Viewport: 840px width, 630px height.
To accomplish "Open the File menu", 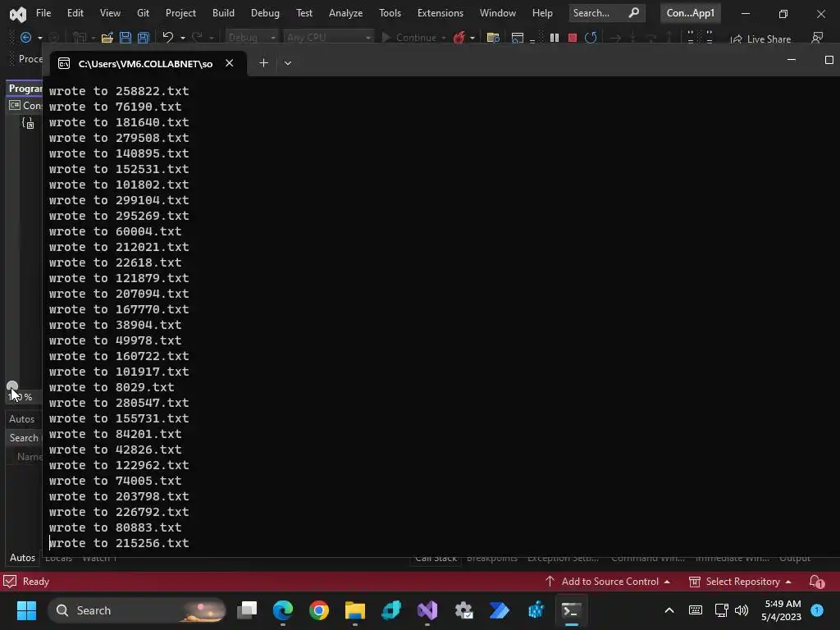I will click(x=43, y=13).
